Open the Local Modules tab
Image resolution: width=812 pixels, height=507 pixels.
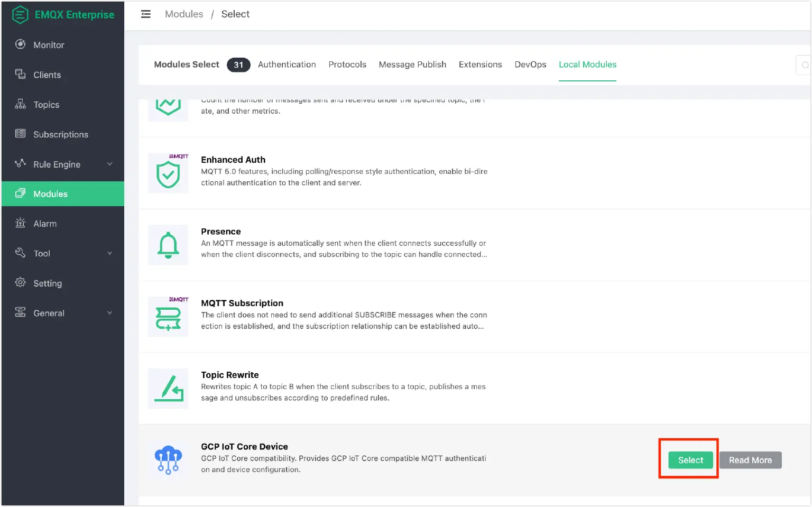[x=587, y=64]
